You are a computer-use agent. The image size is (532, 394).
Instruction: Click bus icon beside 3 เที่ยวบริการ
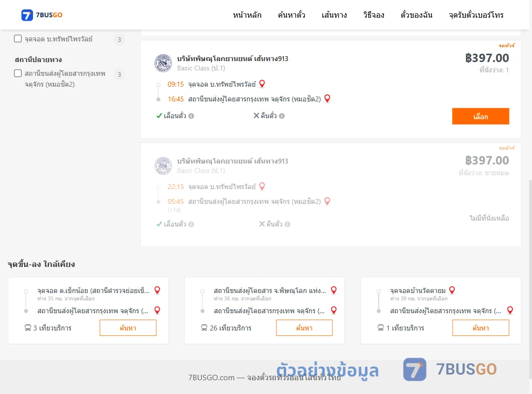28,328
